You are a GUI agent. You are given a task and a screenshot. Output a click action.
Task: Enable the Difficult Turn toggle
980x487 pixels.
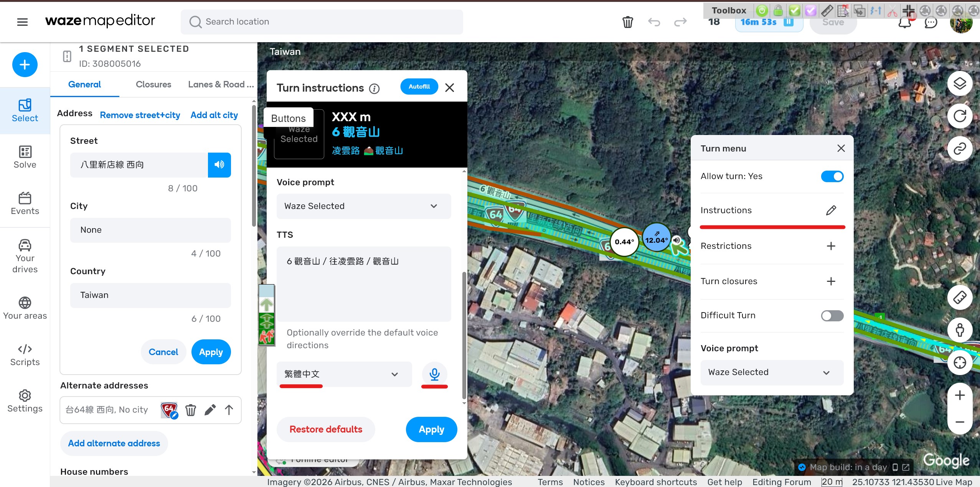coord(832,316)
